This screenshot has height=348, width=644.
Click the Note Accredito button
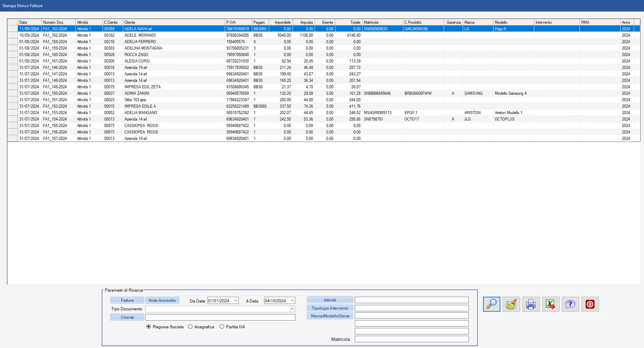tap(162, 300)
